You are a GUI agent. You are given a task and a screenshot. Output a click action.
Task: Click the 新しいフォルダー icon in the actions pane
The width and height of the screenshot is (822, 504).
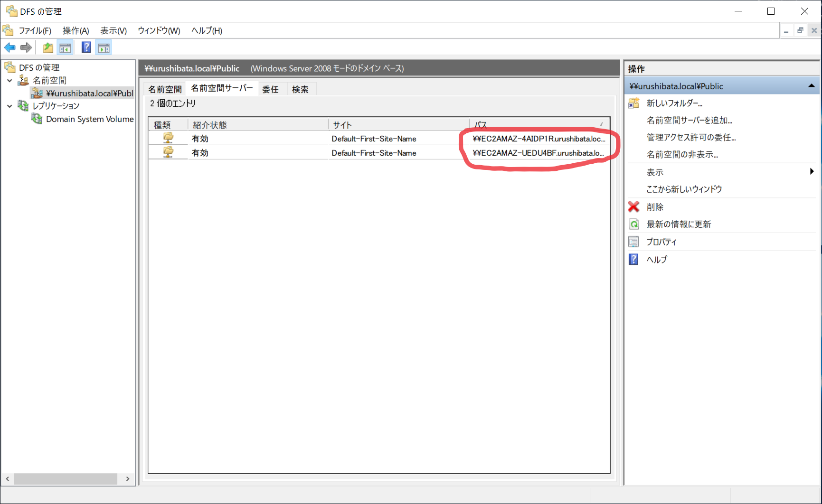click(x=634, y=103)
